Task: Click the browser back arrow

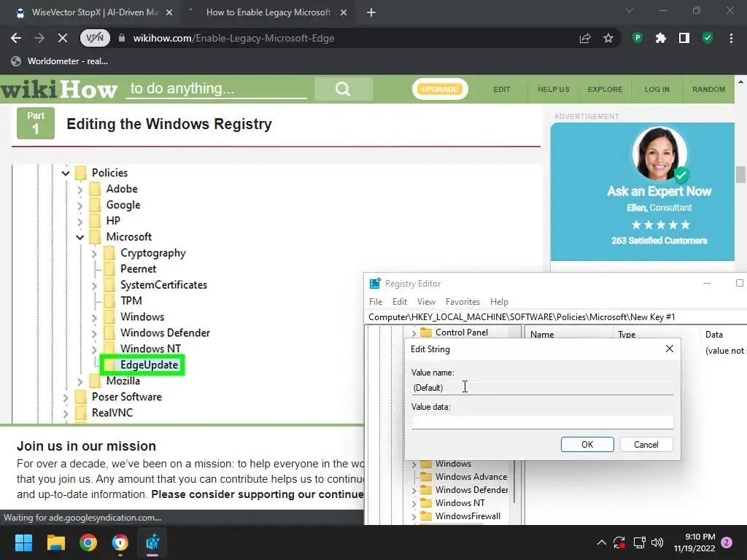Action: click(x=16, y=38)
